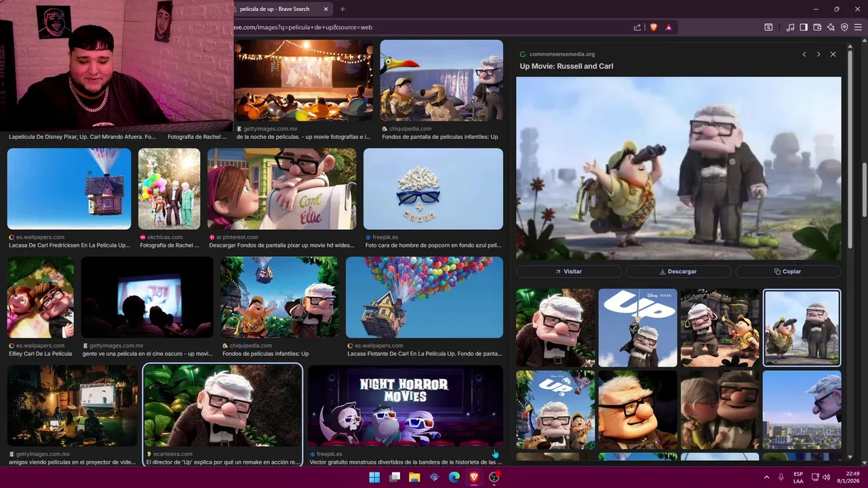The height and width of the screenshot is (488, 868).
Task: Toggle the browser sidebar panel icon
Action: coord(804,27)
